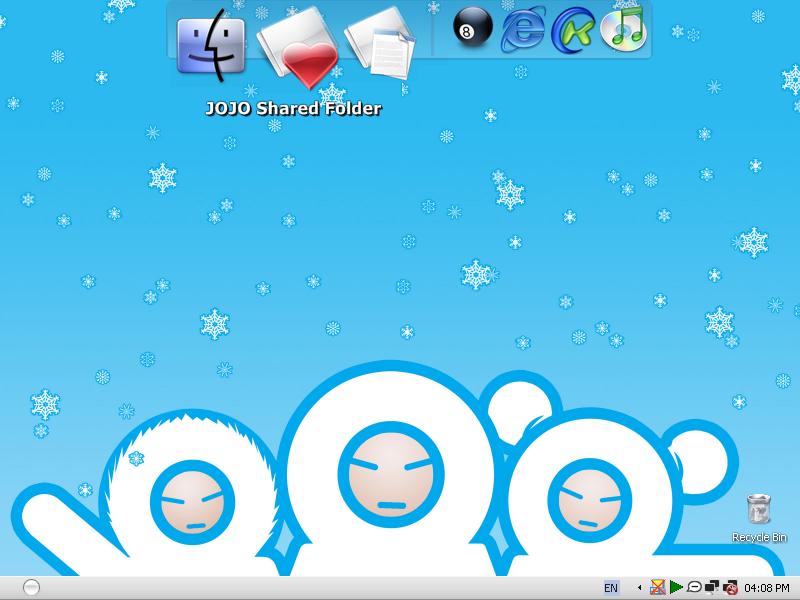Open the EN language indicator
Viewport: 800px width, 600px height.
(611, 588)
